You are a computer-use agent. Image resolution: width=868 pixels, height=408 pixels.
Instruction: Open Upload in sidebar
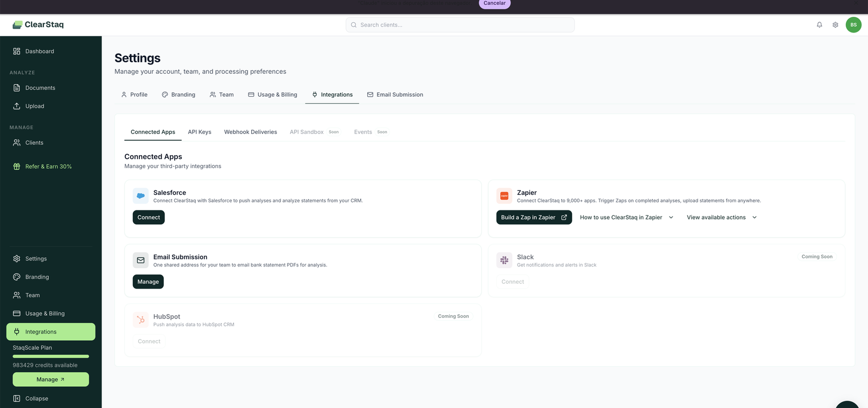click(51, 106)
